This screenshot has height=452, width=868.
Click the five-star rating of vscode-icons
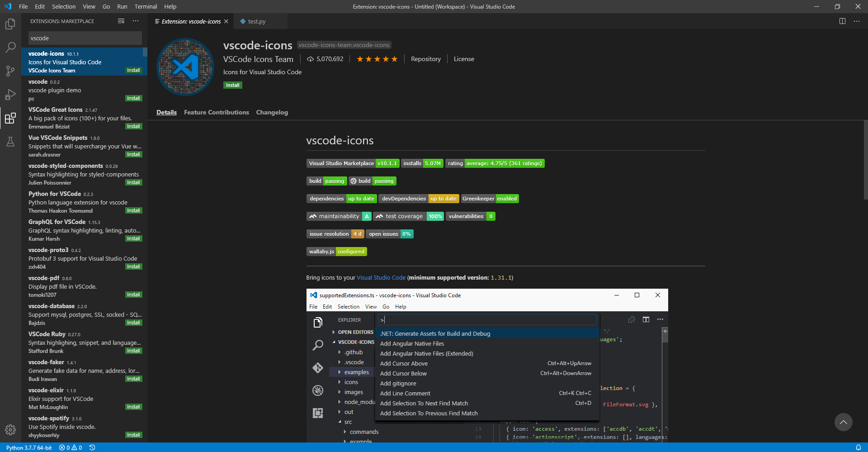pyautogui.click(x=377, y=59)
